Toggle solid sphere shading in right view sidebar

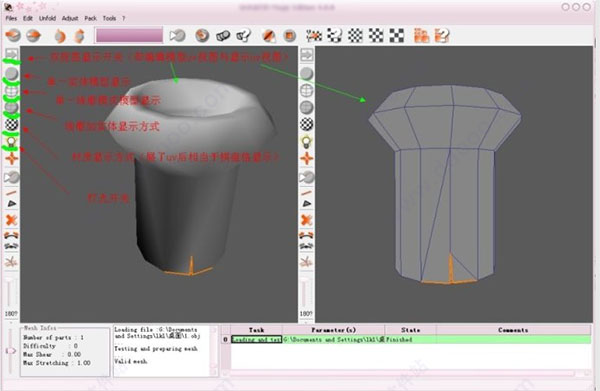pyautogui.click(x=307, y=73)
